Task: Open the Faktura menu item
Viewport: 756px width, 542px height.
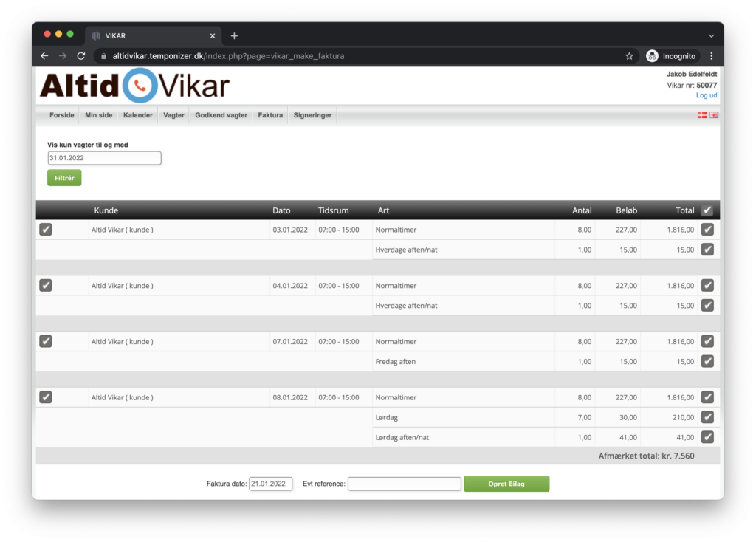Action: 270,115
